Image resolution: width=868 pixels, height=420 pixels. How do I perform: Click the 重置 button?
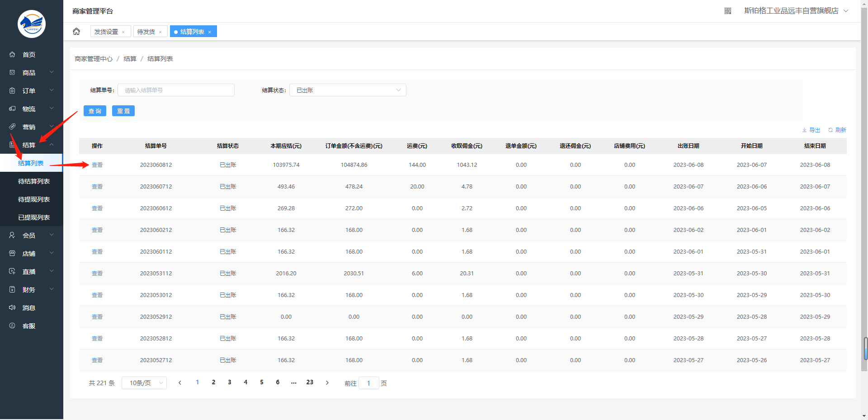pyautogui.click(x=123, y=111)
